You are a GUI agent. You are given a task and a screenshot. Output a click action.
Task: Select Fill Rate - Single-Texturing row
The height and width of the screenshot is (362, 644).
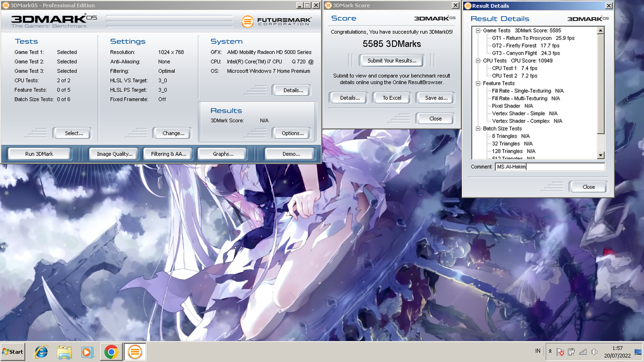point(528,91)
